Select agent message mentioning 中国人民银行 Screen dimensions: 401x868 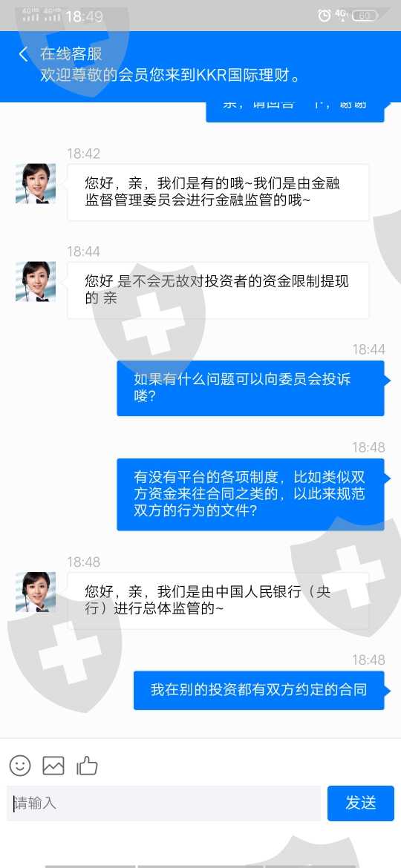218,600
